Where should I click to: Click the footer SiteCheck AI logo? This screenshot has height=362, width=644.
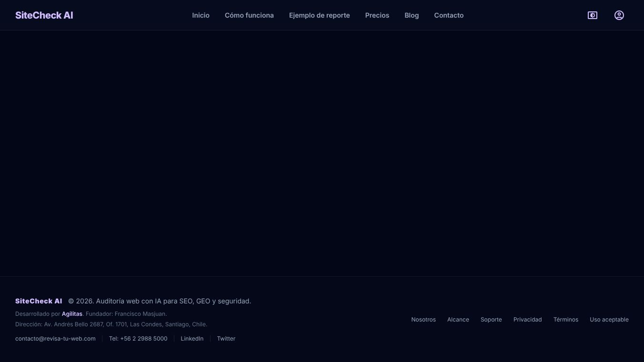(x=39, y=301)
